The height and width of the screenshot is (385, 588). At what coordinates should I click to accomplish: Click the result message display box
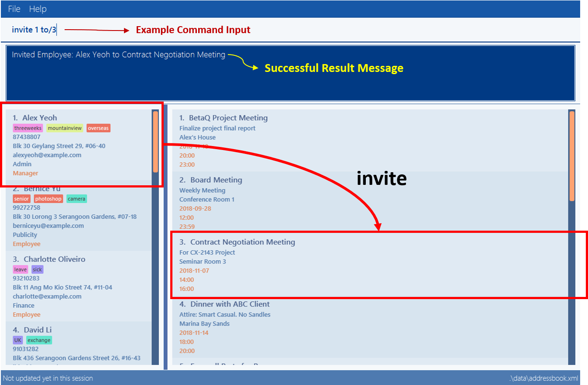(x=290, y=73)
